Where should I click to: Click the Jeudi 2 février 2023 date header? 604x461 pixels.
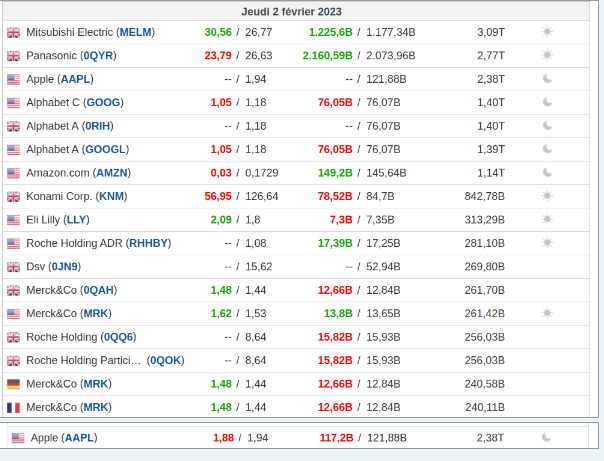291,12
